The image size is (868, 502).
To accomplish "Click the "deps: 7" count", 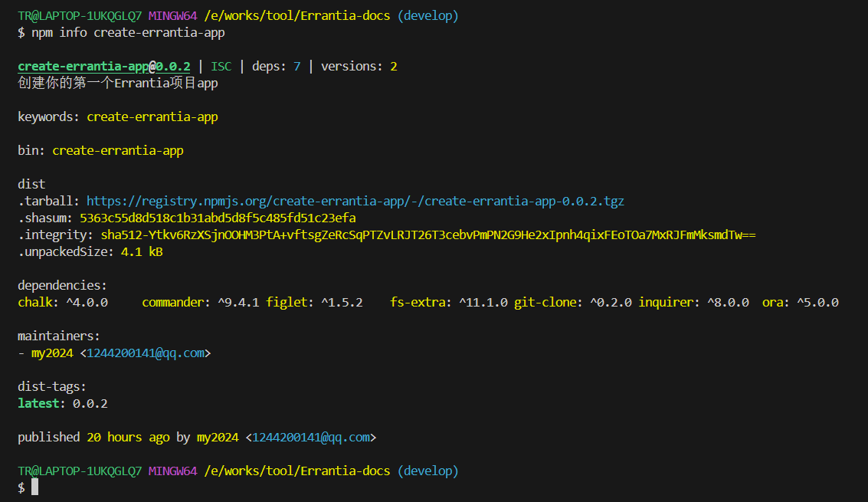I will coord(277,67).
